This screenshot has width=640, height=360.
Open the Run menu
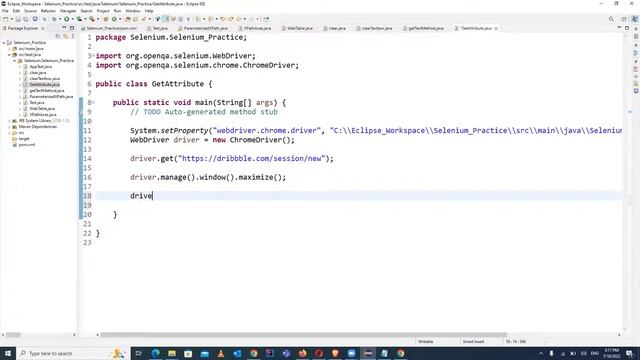point(118,11)
